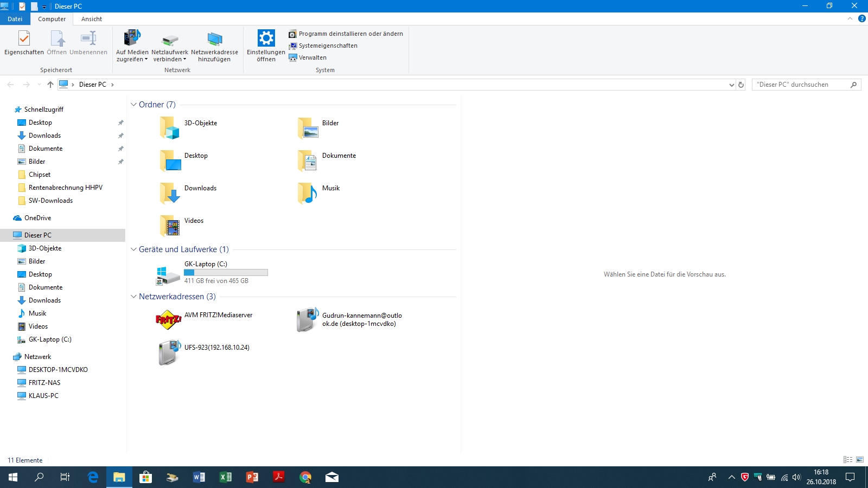Open Einstellungen öffnen gear icon
Screen dimensions: 868x488
(x=266, y=38)
